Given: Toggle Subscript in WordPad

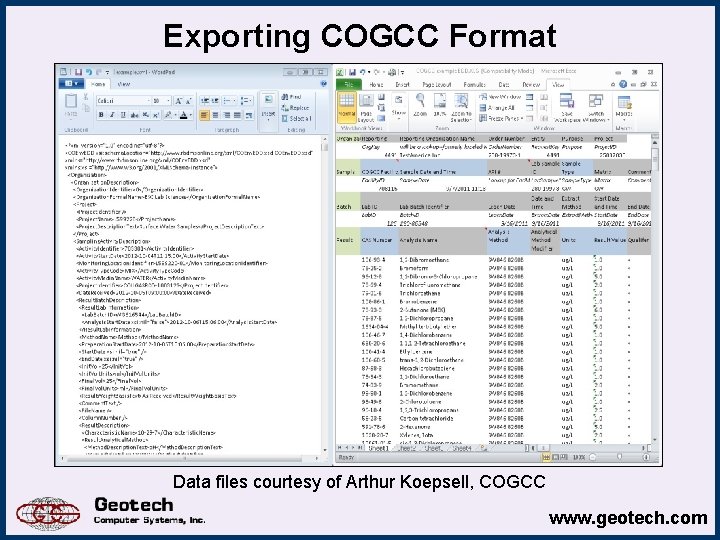Looking at the screenshot, I should coord(145,115).
